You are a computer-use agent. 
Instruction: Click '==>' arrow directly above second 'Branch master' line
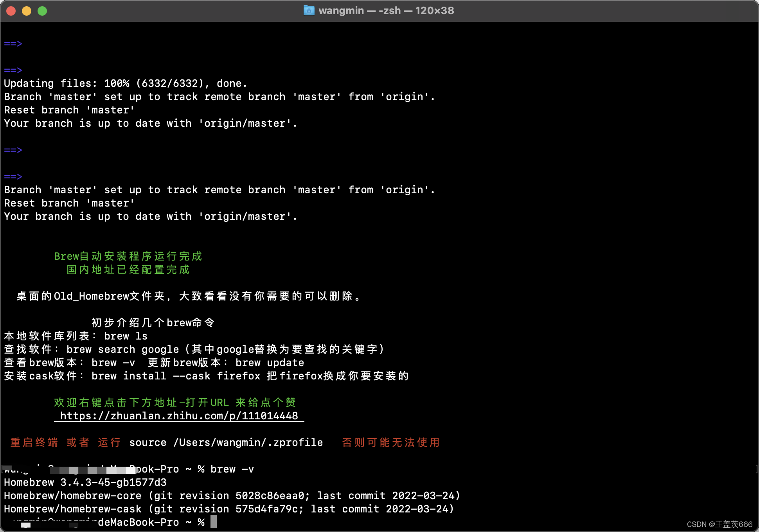coord(13,176)
